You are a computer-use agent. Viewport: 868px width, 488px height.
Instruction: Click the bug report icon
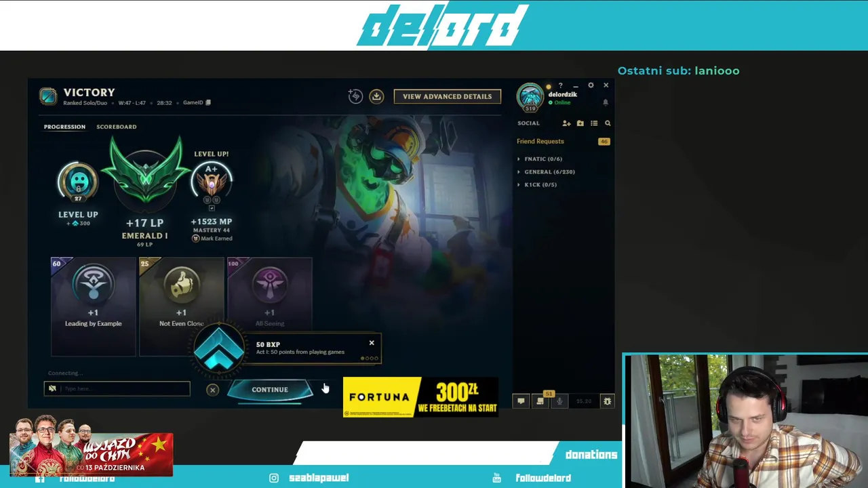click(607, 401)
